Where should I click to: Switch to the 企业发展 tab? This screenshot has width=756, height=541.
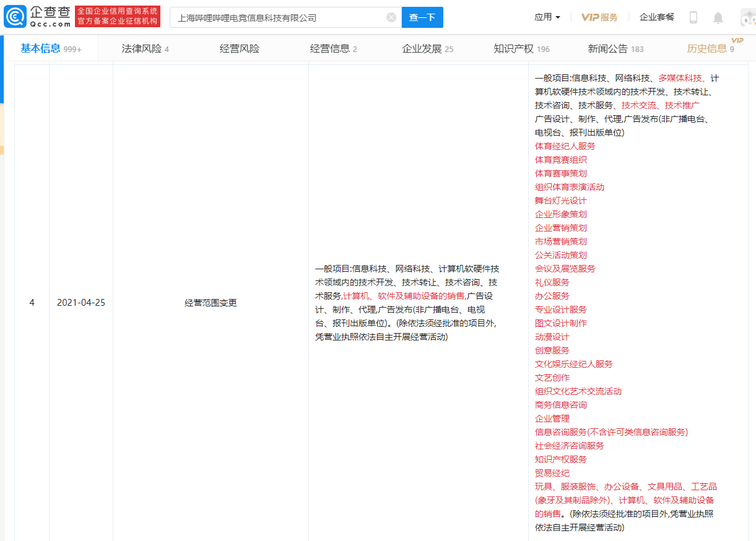pyautogui.click(x=428, y=48)
